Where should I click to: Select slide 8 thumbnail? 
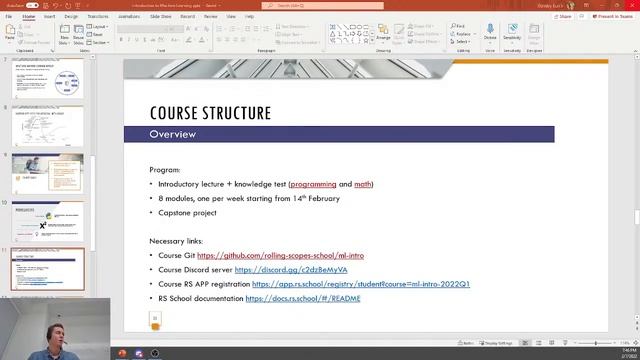click(47, 126)
